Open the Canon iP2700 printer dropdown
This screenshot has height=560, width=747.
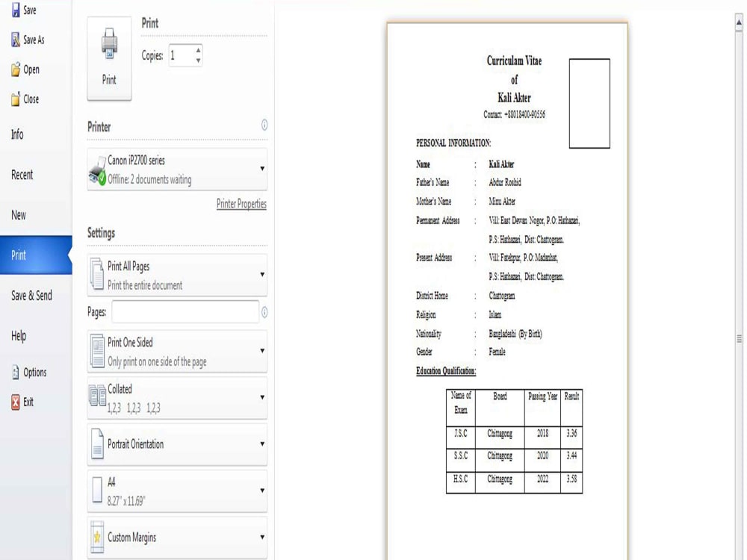point(262,169)
